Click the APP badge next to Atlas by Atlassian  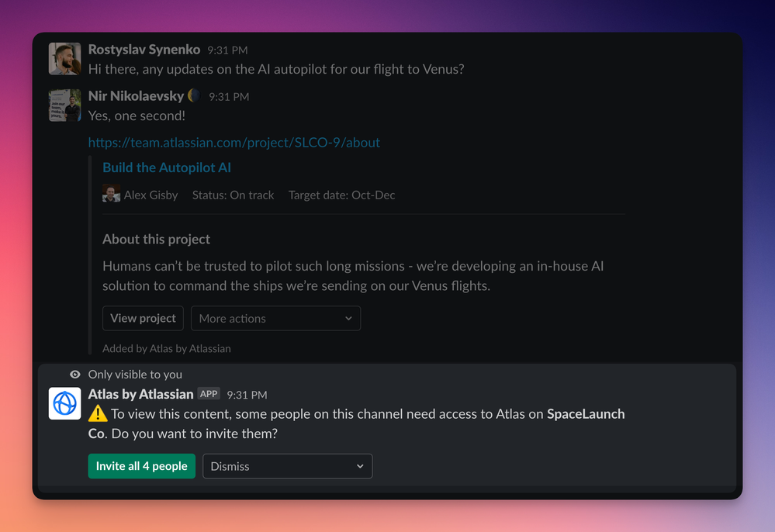pyautogui.click(x=208, y=393)
